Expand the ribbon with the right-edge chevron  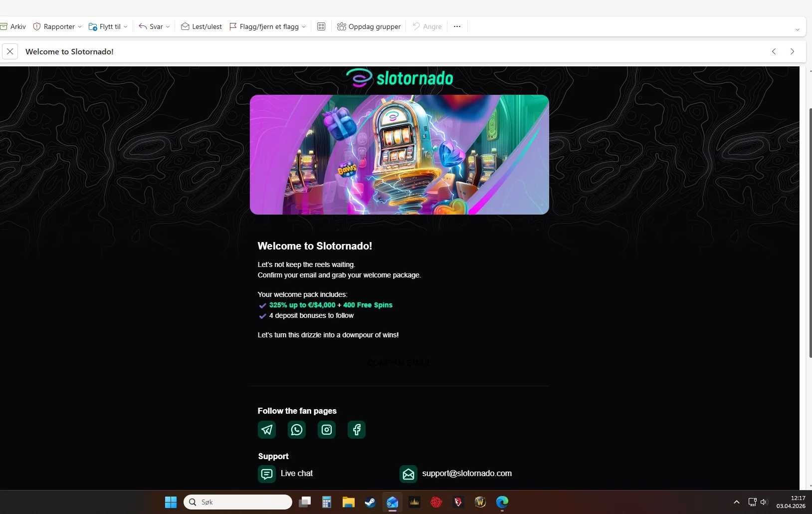797,29
